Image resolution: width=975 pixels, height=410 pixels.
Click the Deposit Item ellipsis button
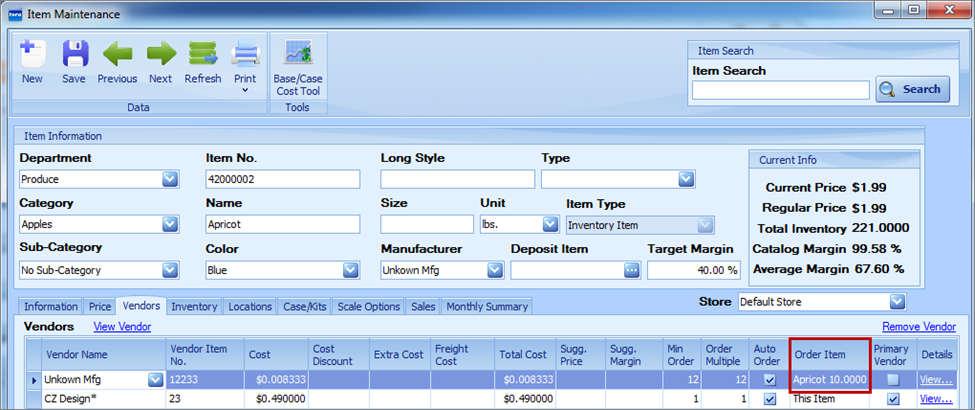(x=631, y=270)
